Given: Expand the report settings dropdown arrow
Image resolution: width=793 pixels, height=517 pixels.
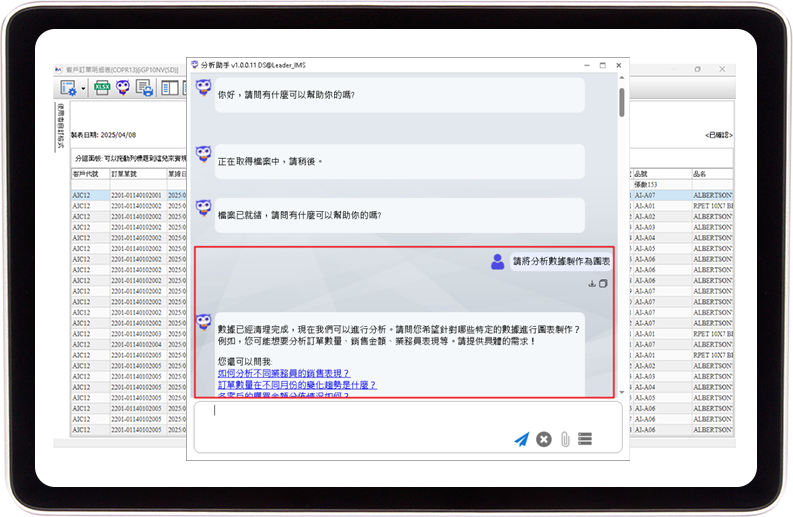Looking at the screenshot, I should click(83, 89).
